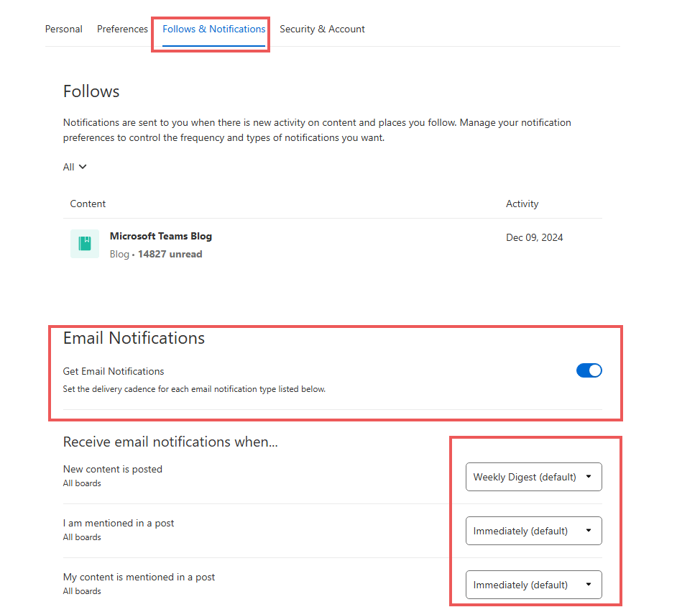Screen dimensions: 700x607
Task: Switch to the Preferences tab
Action: 122,29
